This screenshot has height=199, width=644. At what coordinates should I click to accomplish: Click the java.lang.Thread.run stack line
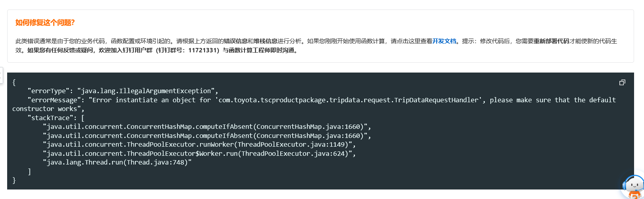coord(118,163)
